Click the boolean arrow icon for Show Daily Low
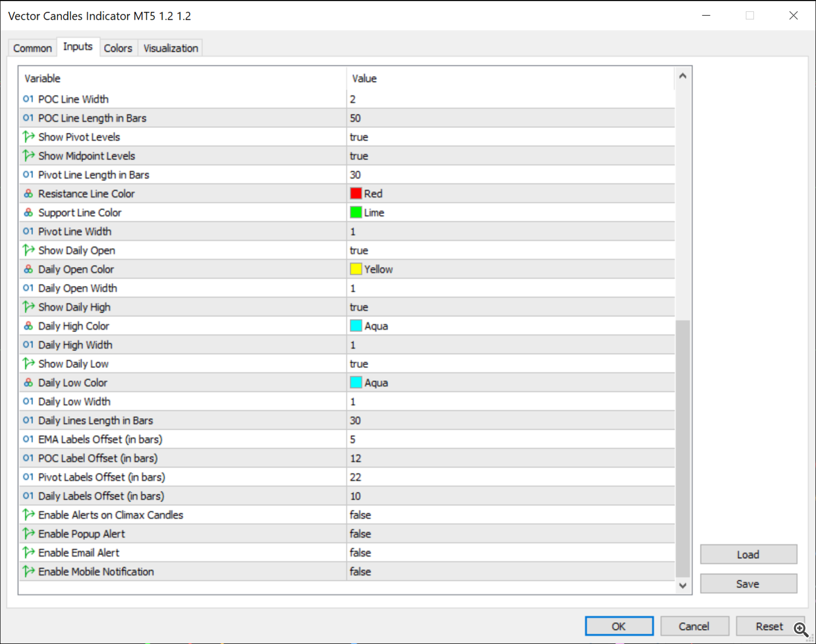Screen dimensions: 816x644 click(28, 363)
